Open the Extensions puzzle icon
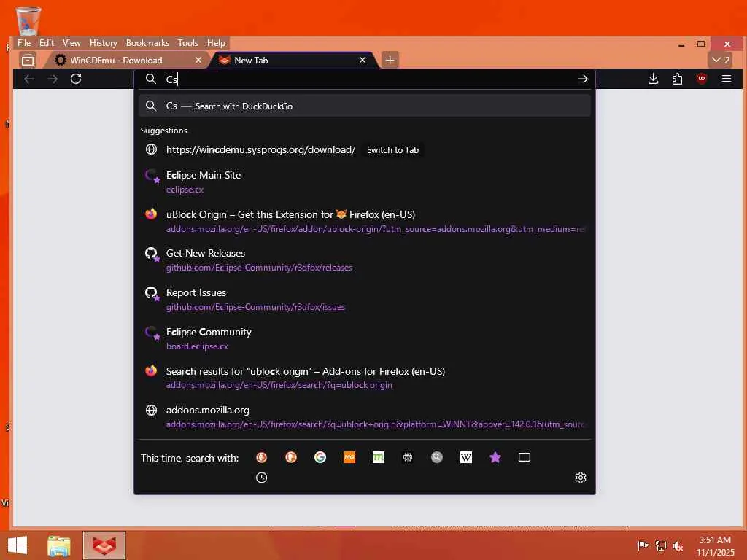747x560 pixels. [x=677, y=79]
